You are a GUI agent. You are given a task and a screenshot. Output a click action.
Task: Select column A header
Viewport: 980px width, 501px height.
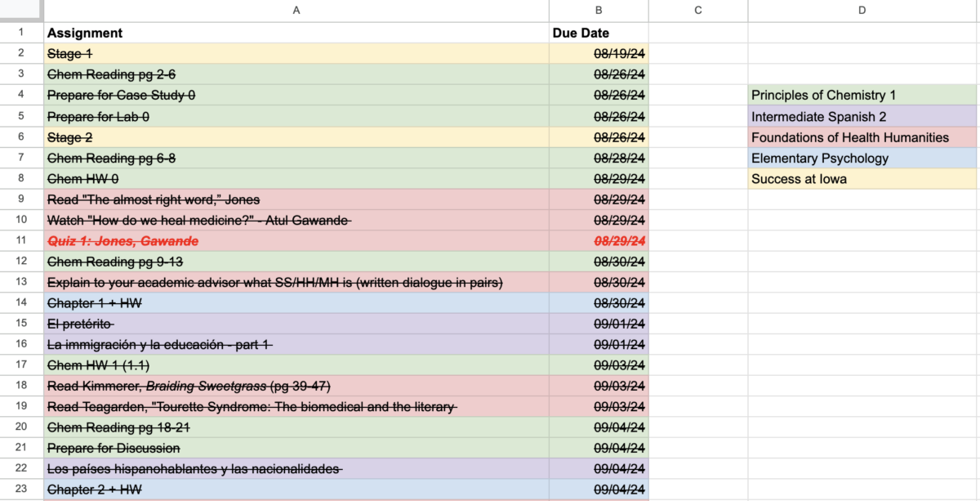(x=296, y=11)
